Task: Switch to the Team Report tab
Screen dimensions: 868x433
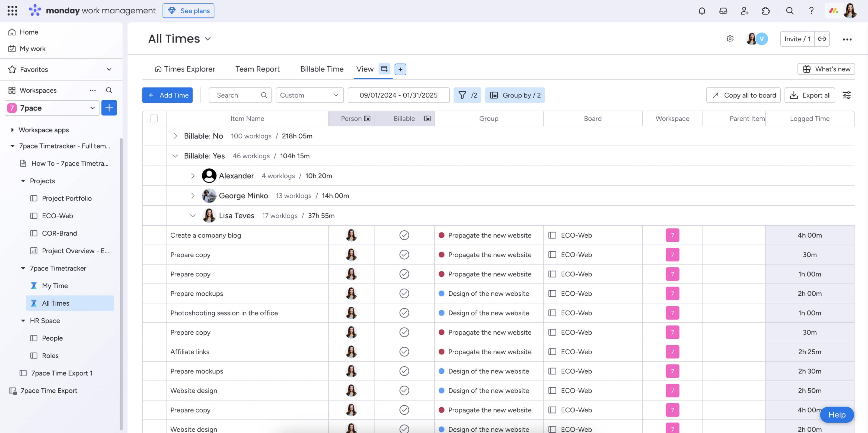Action: pyautogui.click(x=257, y=69)
